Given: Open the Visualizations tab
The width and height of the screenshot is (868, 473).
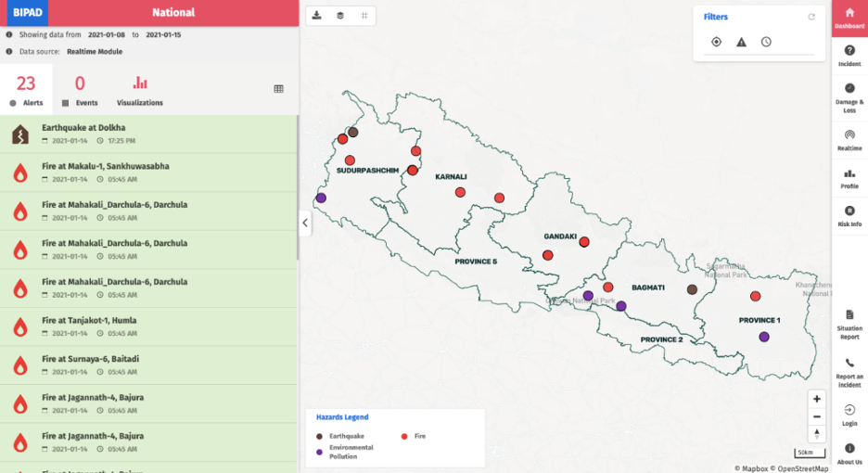Looking at the screenshot, I should pos(139,90).
